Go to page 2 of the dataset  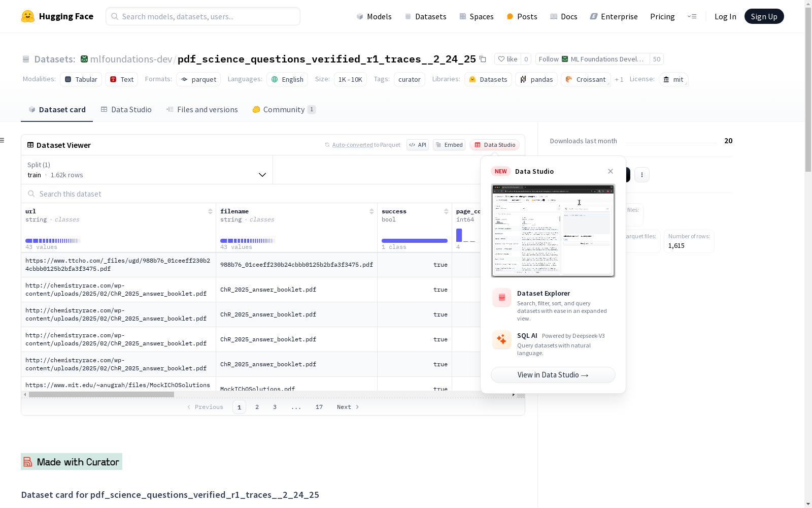pos(257,407)
